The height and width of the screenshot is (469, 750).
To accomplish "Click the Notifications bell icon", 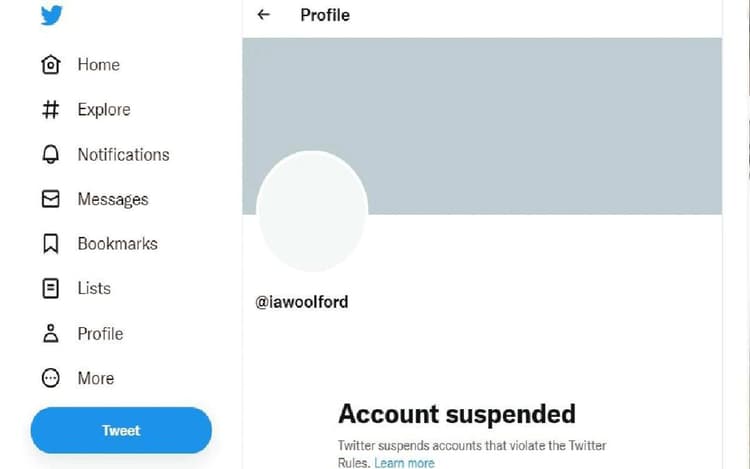I will (x=51, y=155).
